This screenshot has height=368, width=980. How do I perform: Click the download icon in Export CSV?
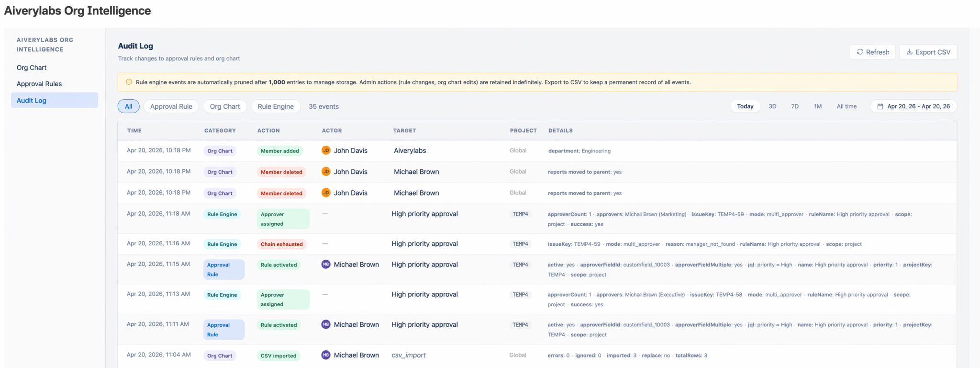tap(910, 52)
